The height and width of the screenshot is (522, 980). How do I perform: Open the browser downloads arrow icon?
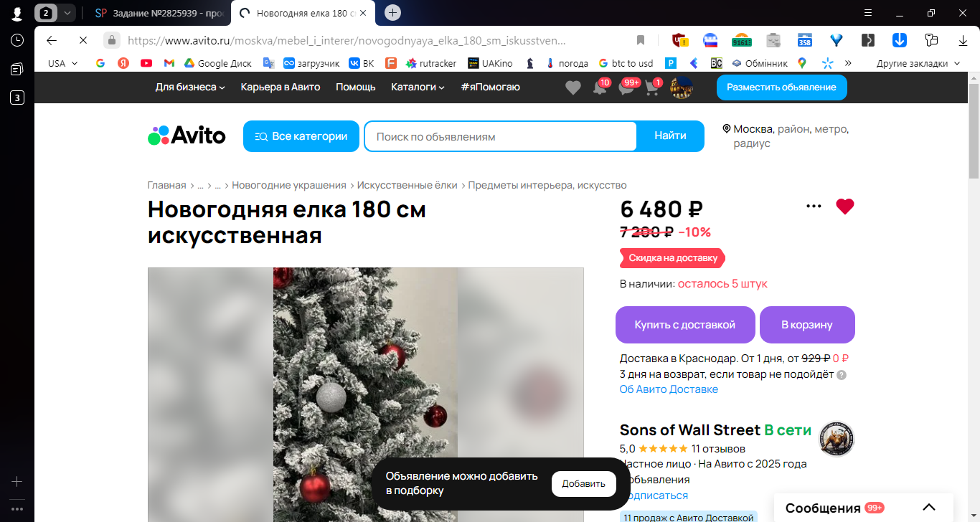[963, 40]
